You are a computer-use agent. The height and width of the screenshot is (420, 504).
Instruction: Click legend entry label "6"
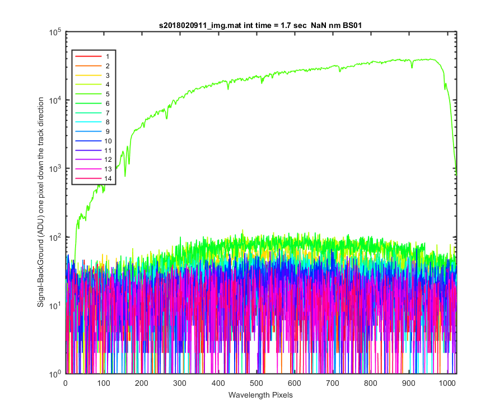[x=108, y=104]
